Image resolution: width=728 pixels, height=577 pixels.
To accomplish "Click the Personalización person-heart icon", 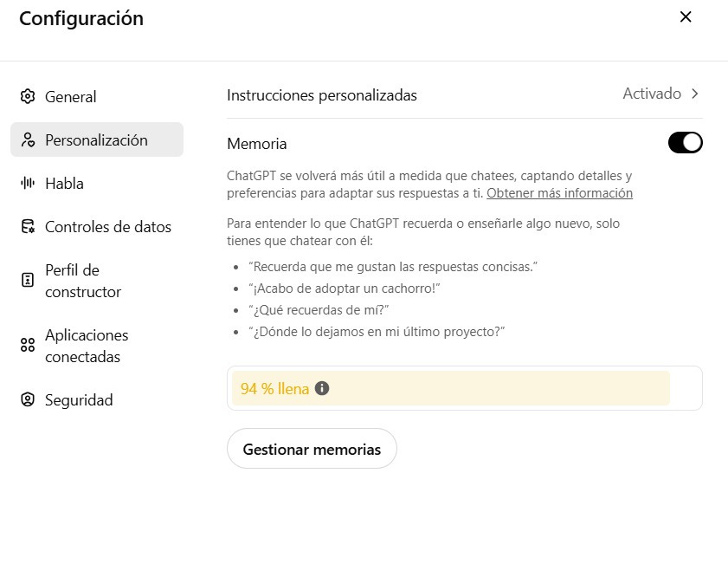I will 28,139.
